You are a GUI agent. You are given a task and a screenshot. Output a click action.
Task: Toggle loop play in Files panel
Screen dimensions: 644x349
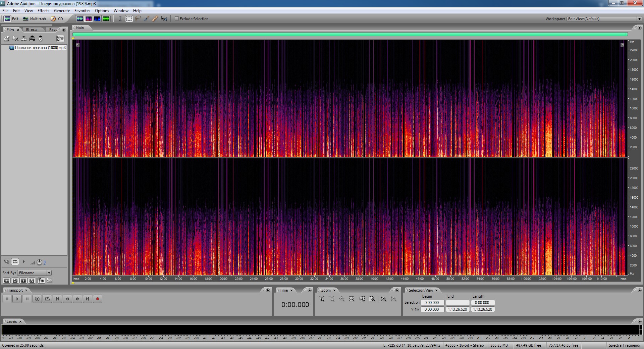pyautogui.click(x=15, y=262)
